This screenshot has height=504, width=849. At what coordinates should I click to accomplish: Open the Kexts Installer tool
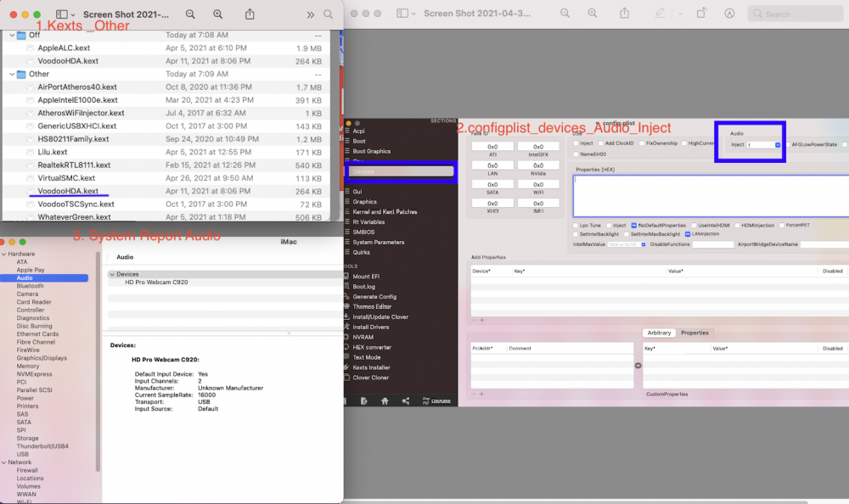tap(371, 367)
